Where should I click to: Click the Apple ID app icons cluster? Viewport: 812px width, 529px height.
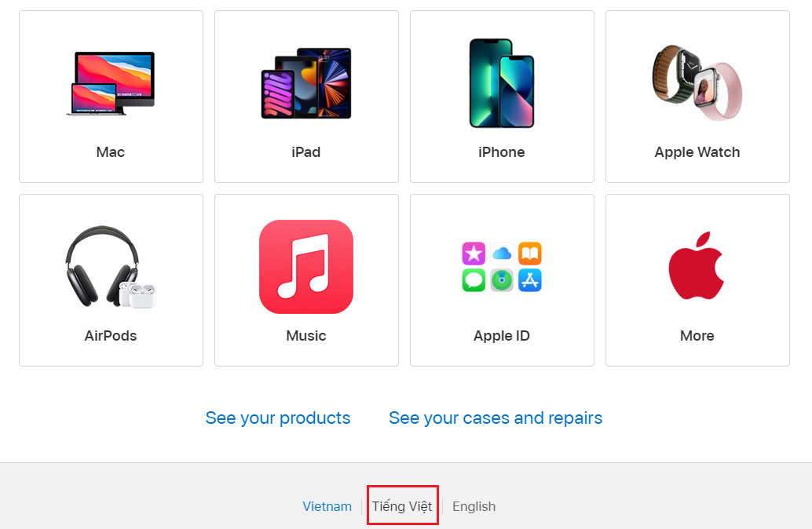tap(502, 267)
